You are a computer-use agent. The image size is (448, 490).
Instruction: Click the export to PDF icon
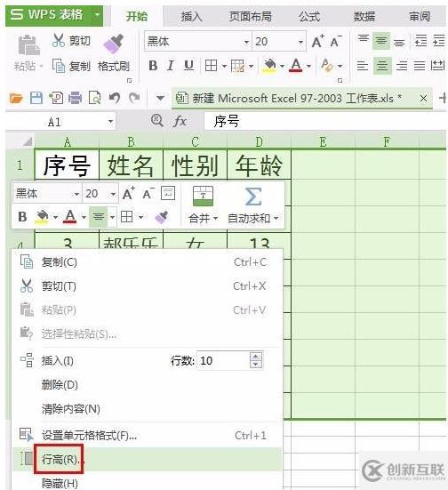tap(56, 98)
